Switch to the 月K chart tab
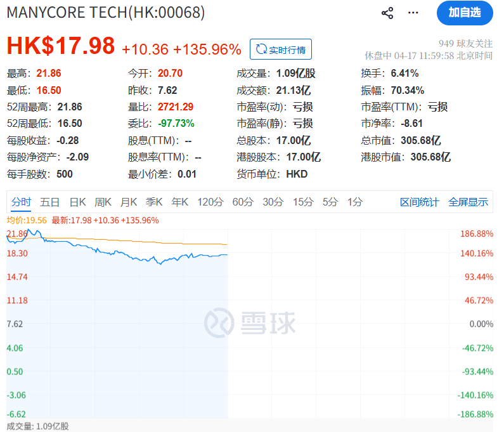 [x=129, y=202]
